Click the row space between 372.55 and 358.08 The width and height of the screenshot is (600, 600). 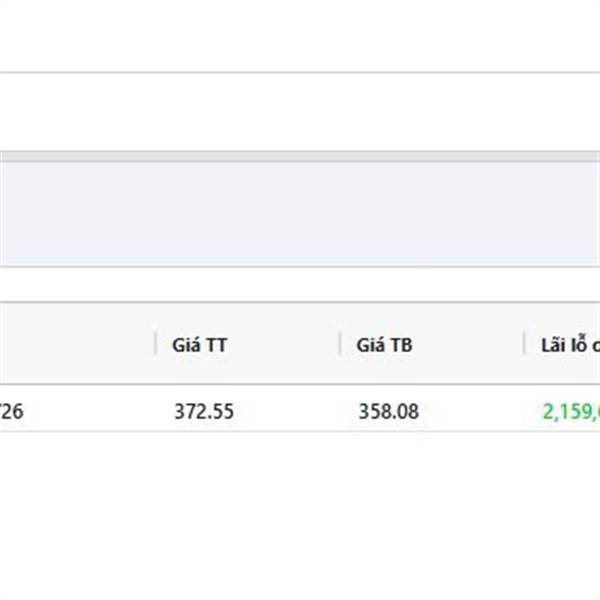point(296,412)
